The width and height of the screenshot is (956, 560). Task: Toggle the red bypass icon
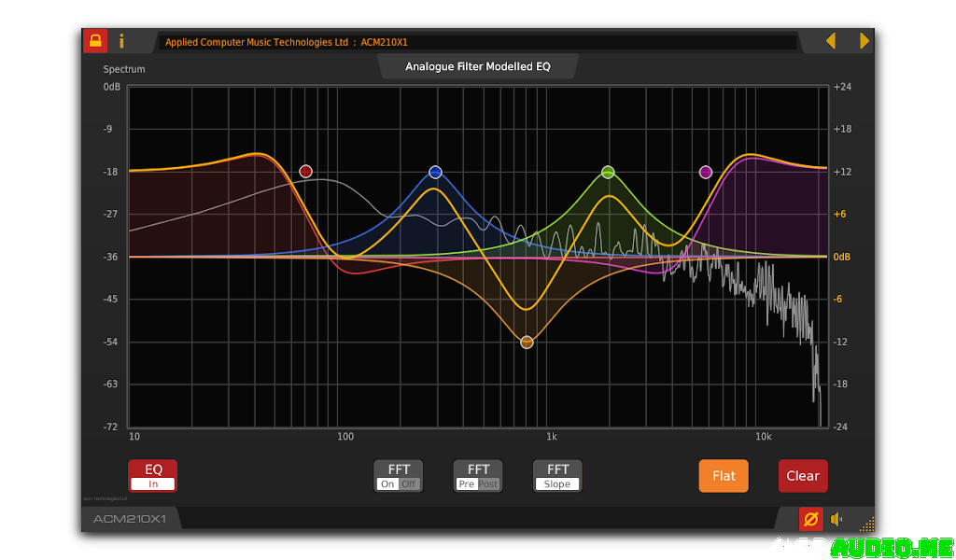tap(811, 519)
